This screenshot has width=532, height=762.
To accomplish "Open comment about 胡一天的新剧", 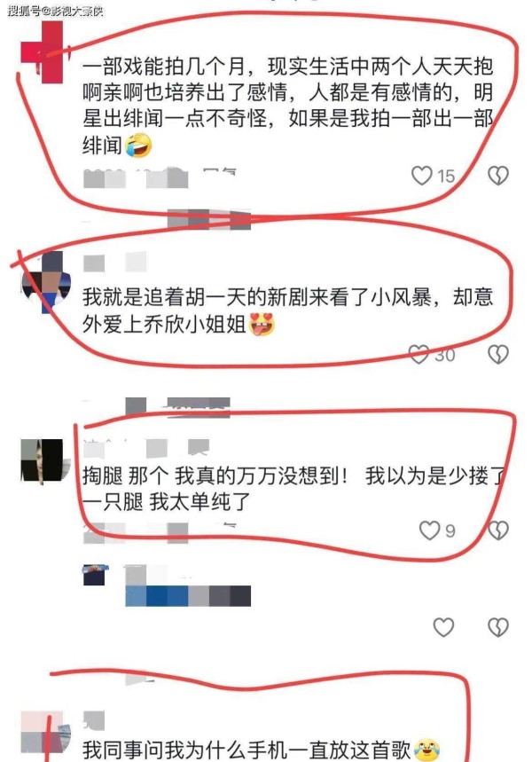I will coord(287,311).
